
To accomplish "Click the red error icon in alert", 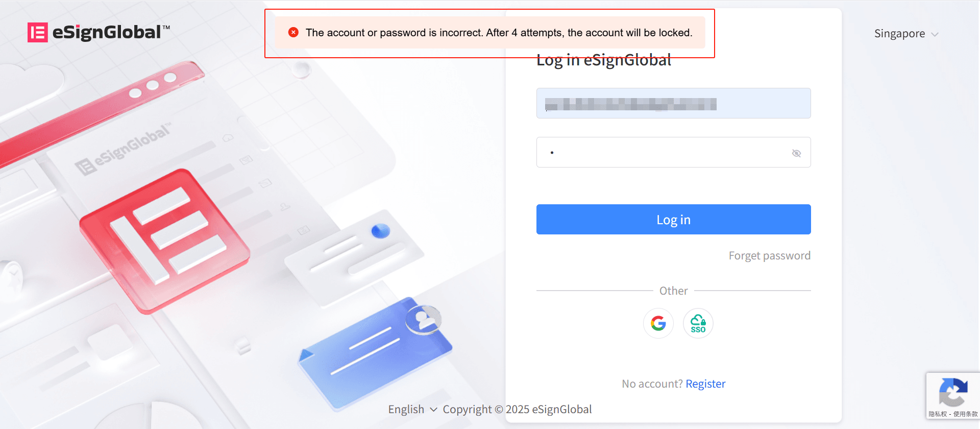I will (x=293, y=32).
